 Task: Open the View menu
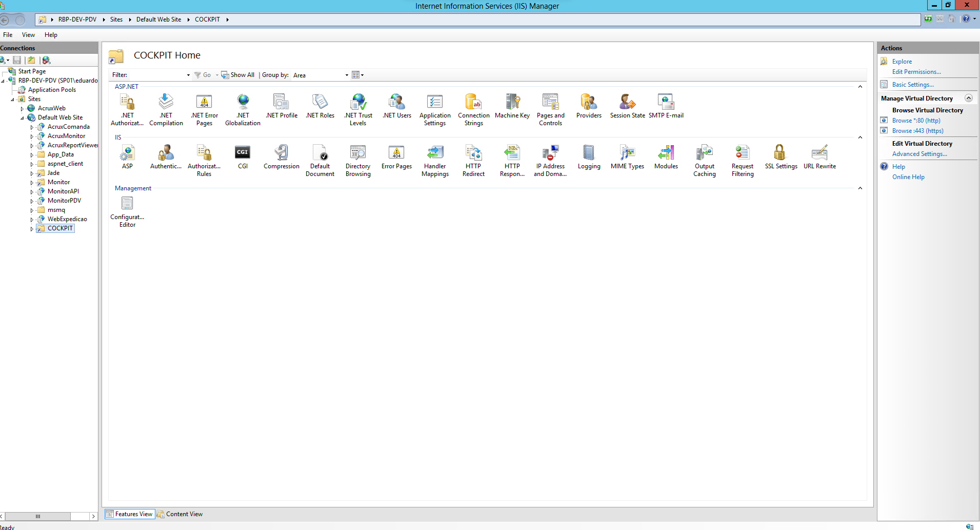(x=28, y=35)
